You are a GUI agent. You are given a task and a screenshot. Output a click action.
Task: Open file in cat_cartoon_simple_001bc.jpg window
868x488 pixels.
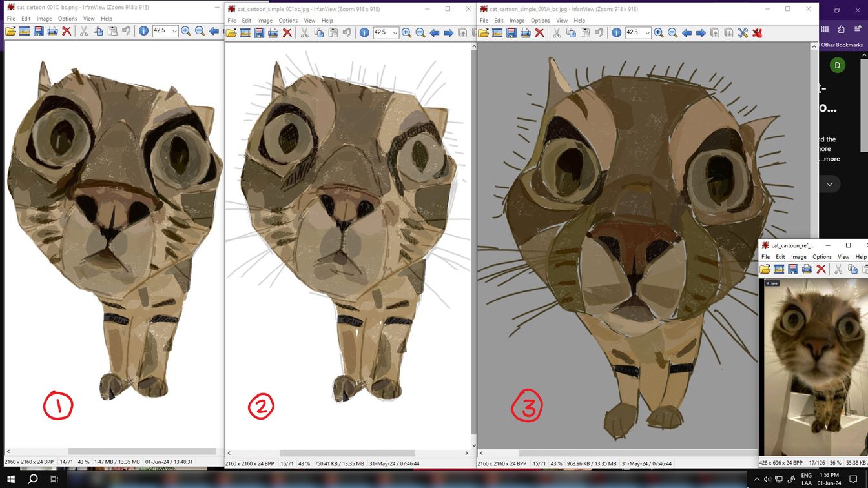pos(231,33)
